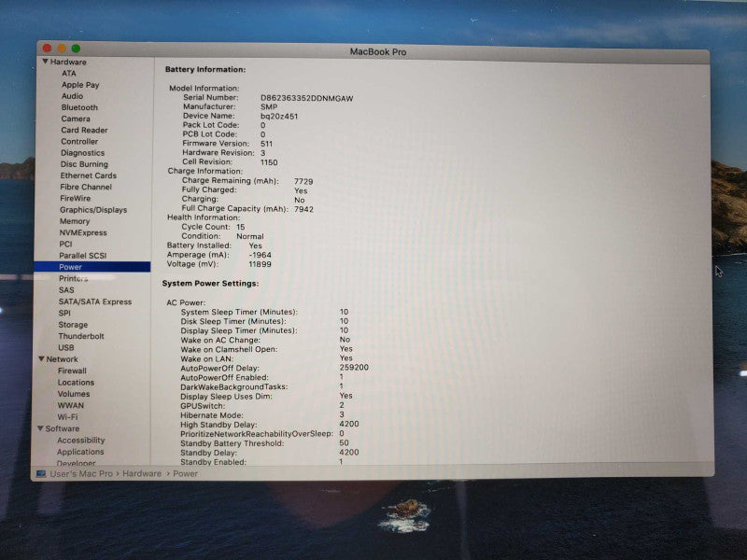
Task: Click the Cycle Count value 15
Action: (x=240, y=227)
